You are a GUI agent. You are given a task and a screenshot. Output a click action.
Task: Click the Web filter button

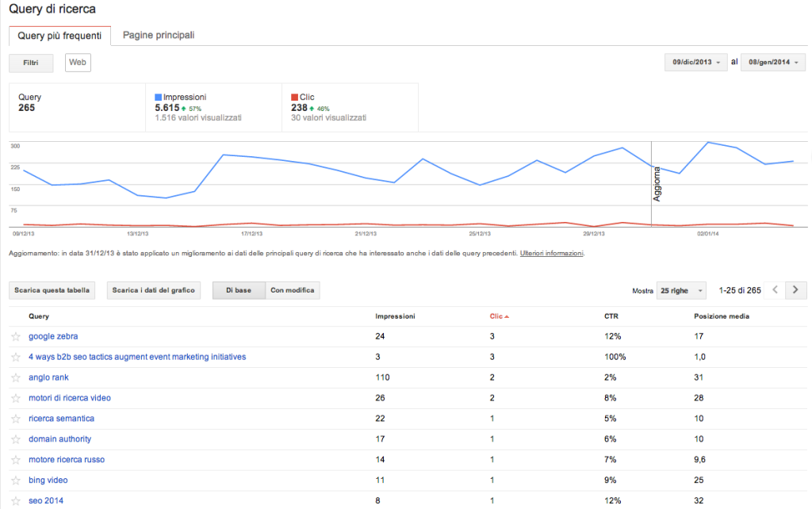78,63
